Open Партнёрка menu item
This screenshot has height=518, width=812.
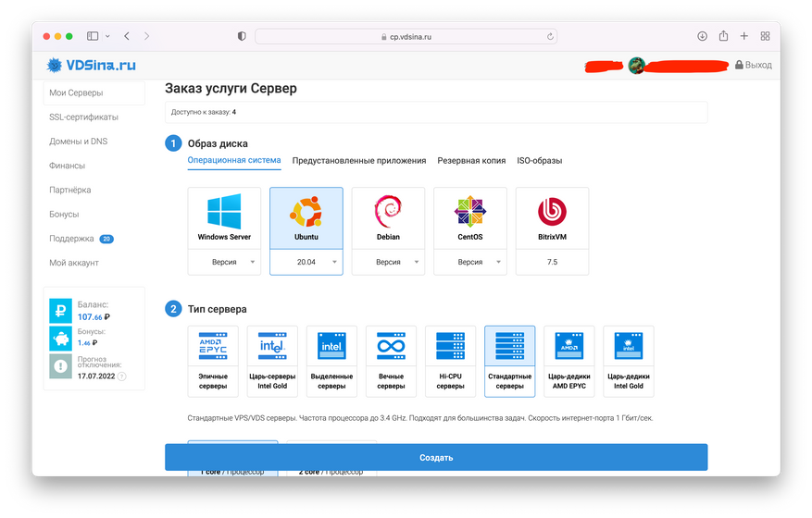(x=70, y=190)
